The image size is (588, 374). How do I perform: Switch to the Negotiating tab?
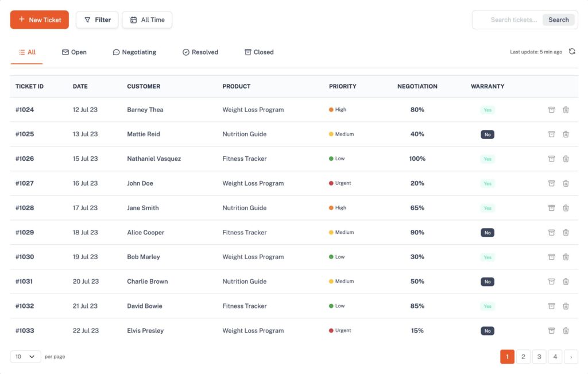click(134, 52)
